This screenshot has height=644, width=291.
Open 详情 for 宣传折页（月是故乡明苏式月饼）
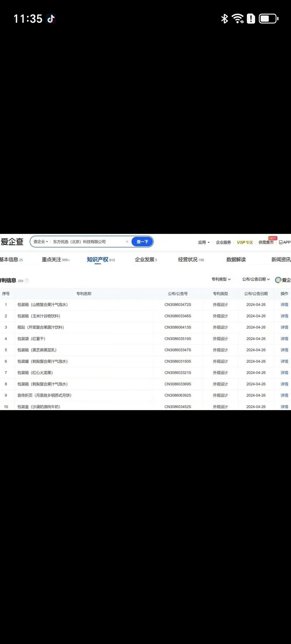point(284,395)
